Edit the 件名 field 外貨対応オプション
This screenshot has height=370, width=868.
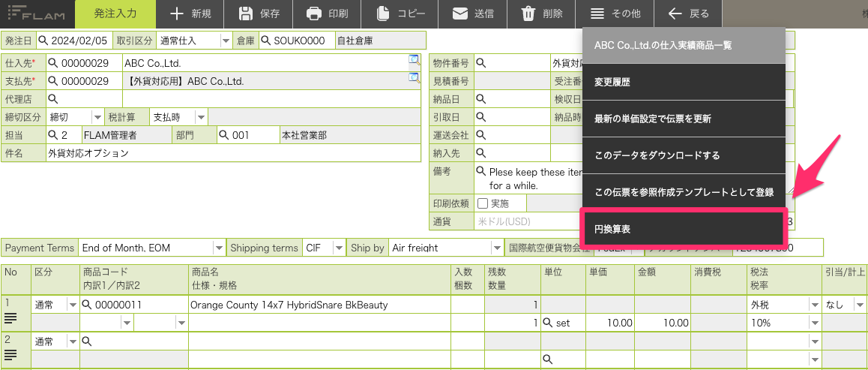pos(234,153)
